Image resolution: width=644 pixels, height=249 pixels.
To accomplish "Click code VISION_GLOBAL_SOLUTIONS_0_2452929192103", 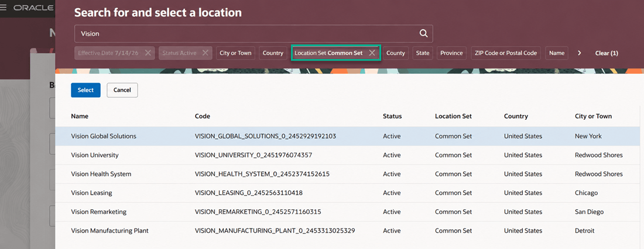I will point(265,136).
